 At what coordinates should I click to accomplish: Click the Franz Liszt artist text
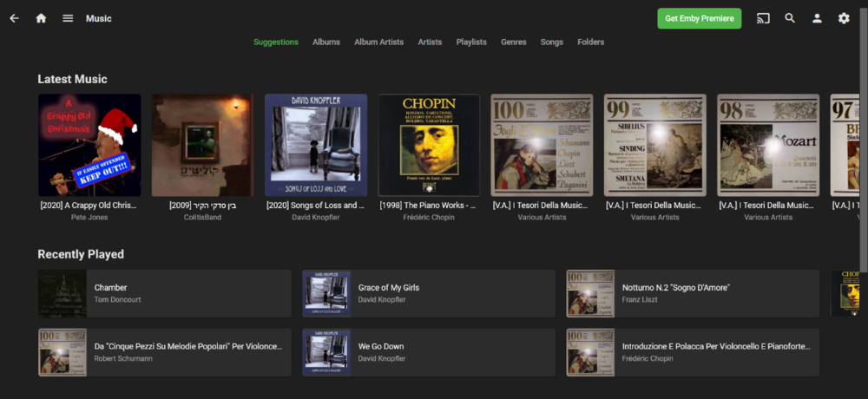[x=640, y=299]
